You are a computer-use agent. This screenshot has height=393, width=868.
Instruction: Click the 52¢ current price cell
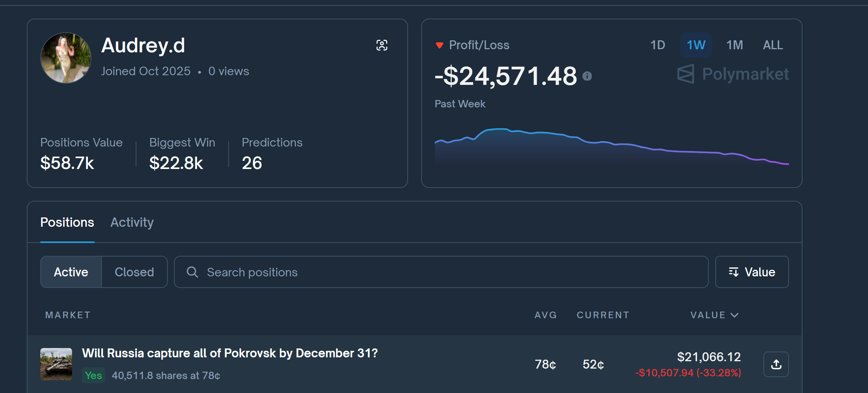[593, 364]
